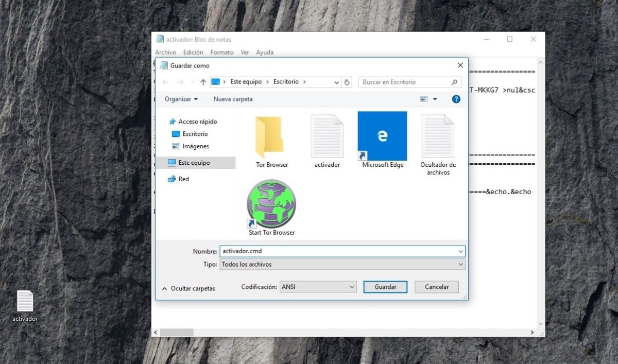Select the Microsoft Edge shortcut icon
This screenshot has width=618, height=364.
coord(382,137)
